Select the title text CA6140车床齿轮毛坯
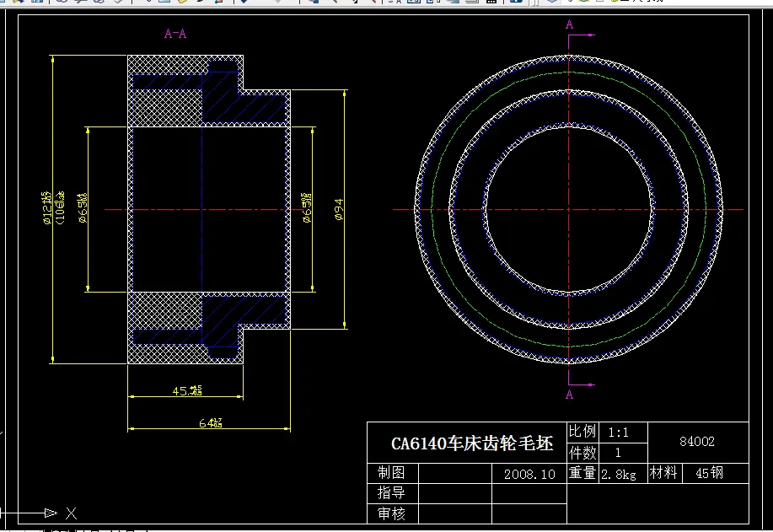 [x=472, y=443]
